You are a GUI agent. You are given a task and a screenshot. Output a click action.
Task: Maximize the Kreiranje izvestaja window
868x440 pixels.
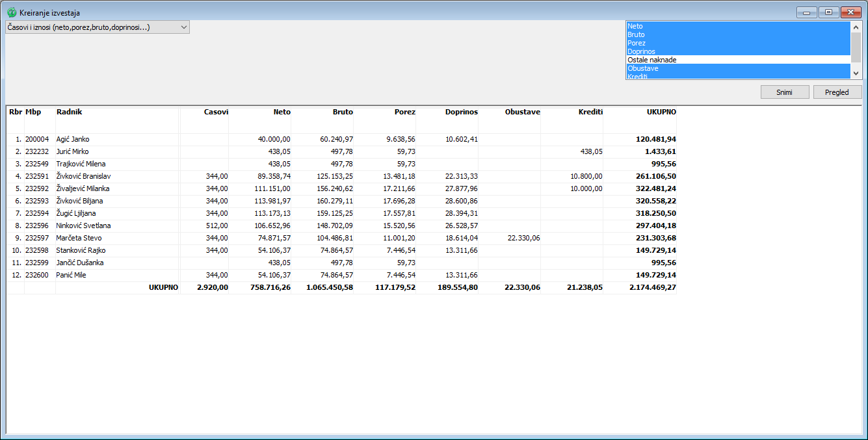pyautogui.click(x=828, y=12)
